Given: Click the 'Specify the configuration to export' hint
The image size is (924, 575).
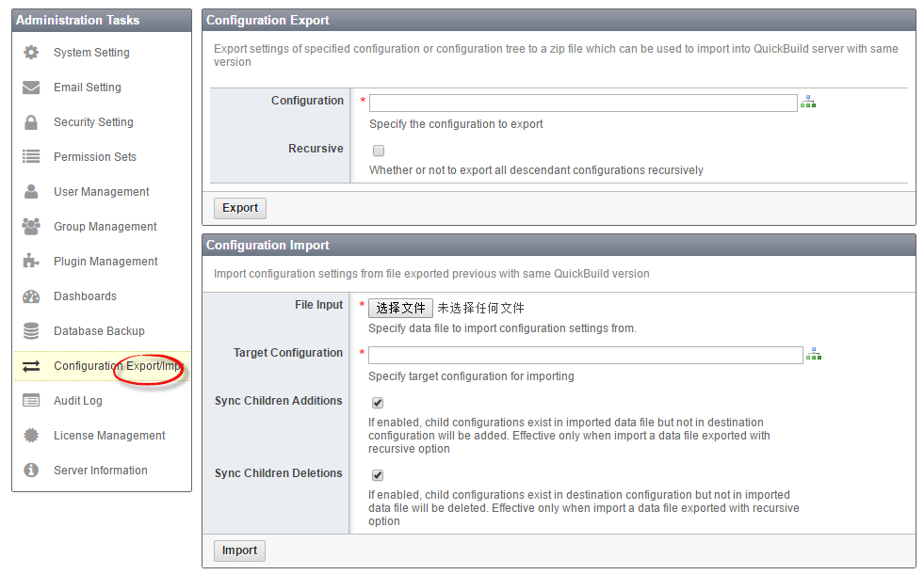Looking at the screenshot, I should tap(456, 124).
